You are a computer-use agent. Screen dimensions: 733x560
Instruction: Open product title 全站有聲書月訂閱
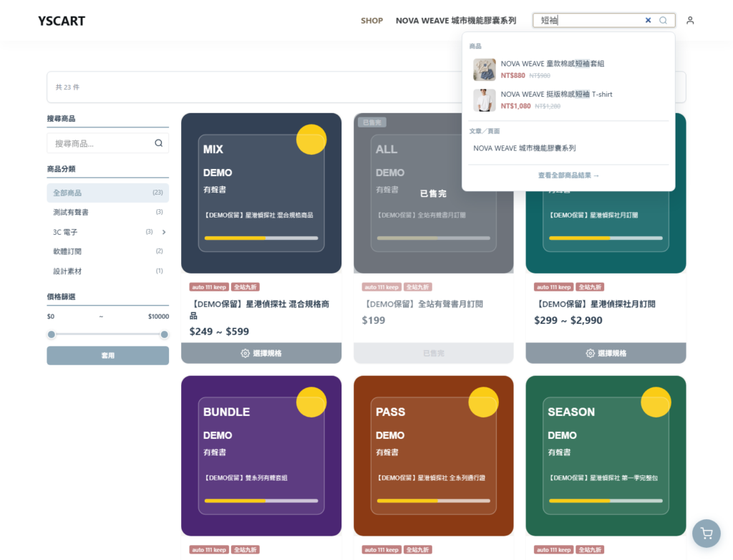(422, 304)
